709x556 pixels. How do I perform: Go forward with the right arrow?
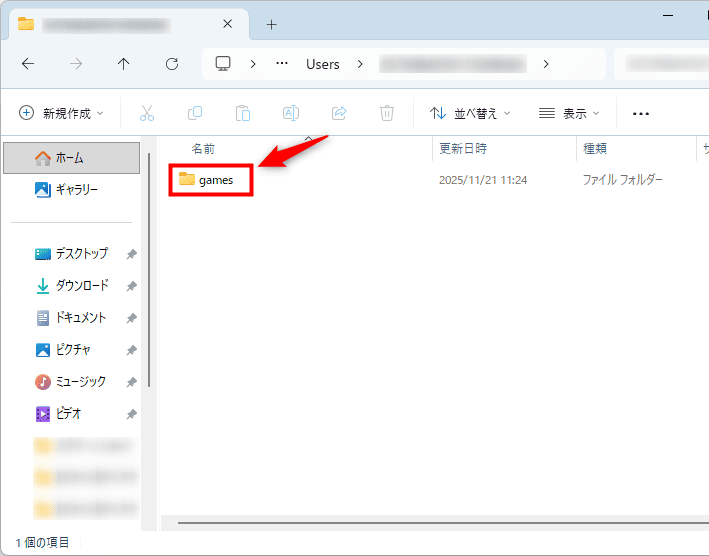(x=76, y=64)
